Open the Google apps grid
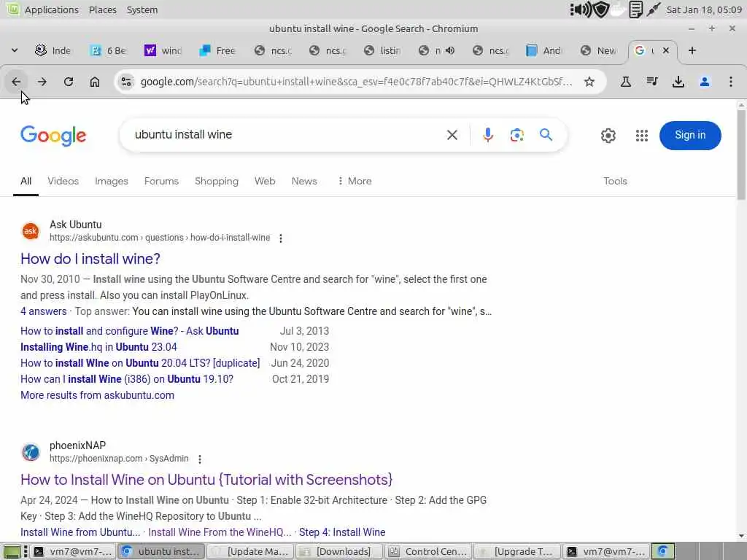Image resolution: width=747 pixels, height=560 pixels. coord(642,136)
